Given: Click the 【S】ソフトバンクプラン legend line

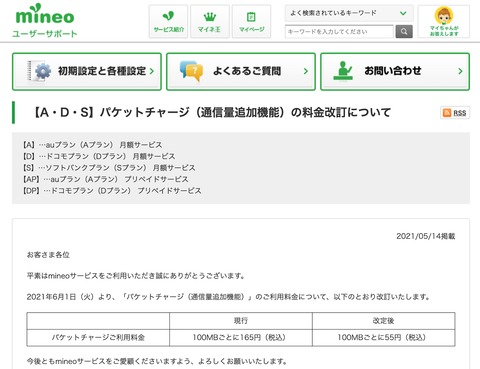Looking at the screenshot, I should pyautogui.click(x=109, y=168).
